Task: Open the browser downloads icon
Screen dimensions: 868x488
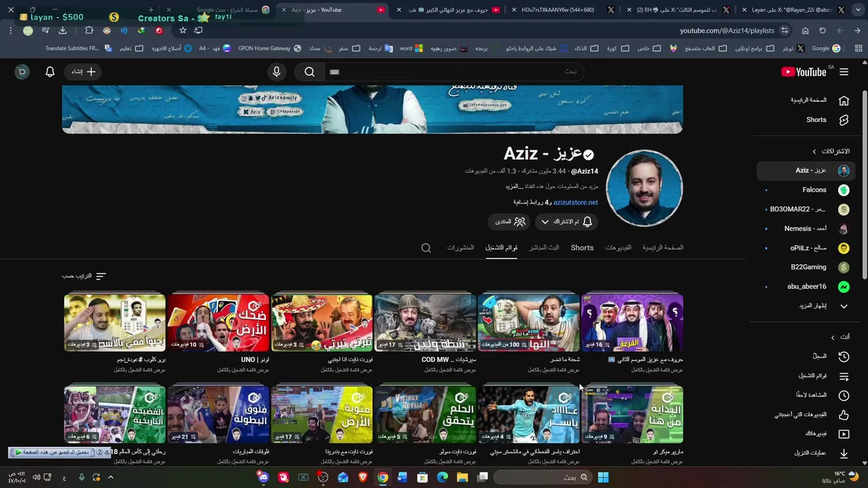Action: click(x=62, y=30)
